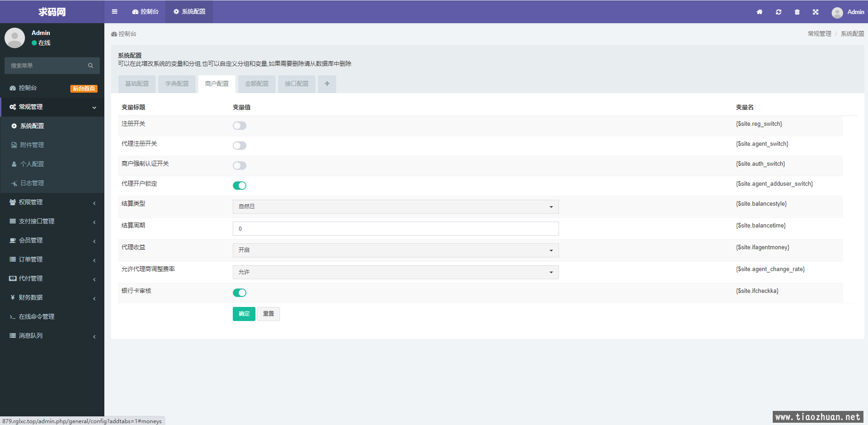Image resolution: width=868 pixels, height=425 pixels.
Task: Switch to the 基础配置 tab
Action: (x=137, y=84)
